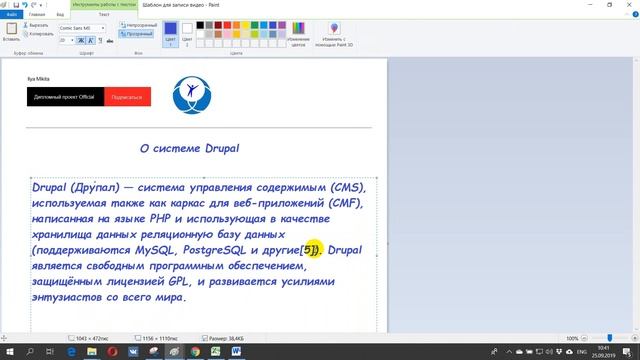Undo the last action in Paint

[x=25, y=5]
